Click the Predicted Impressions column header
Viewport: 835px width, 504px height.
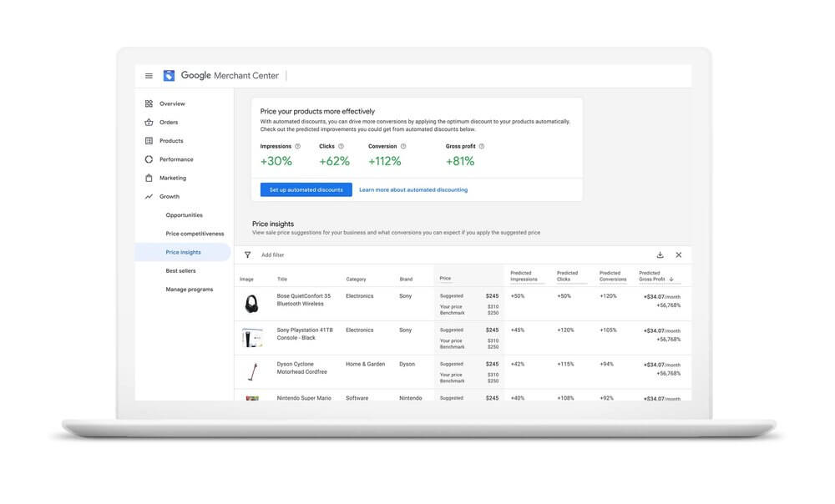(524, 276)
